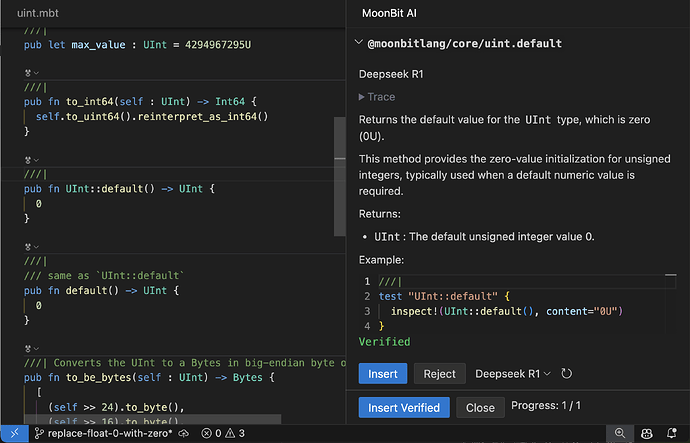This screenshot has height=443, width=690.
Task: Click the code lens above 'same as UInt::default'
Action: 32,247
